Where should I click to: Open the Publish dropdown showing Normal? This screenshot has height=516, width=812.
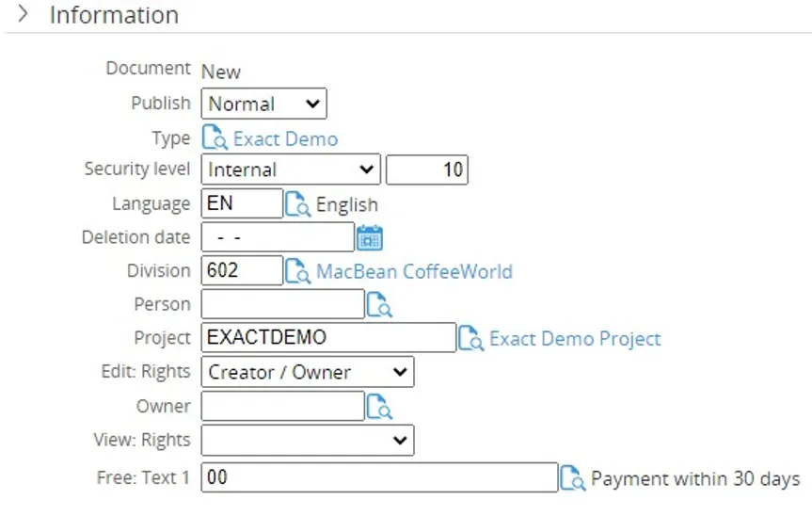click(263, 104)
